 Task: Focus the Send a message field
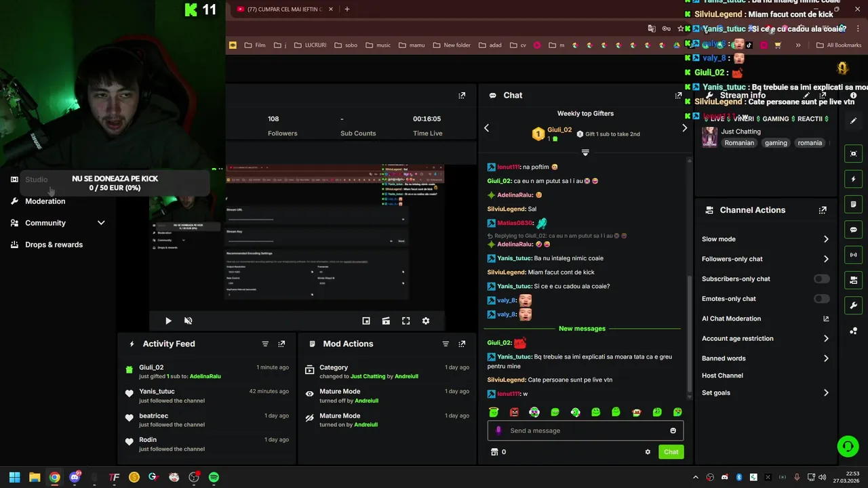click(x=585, y=430)
